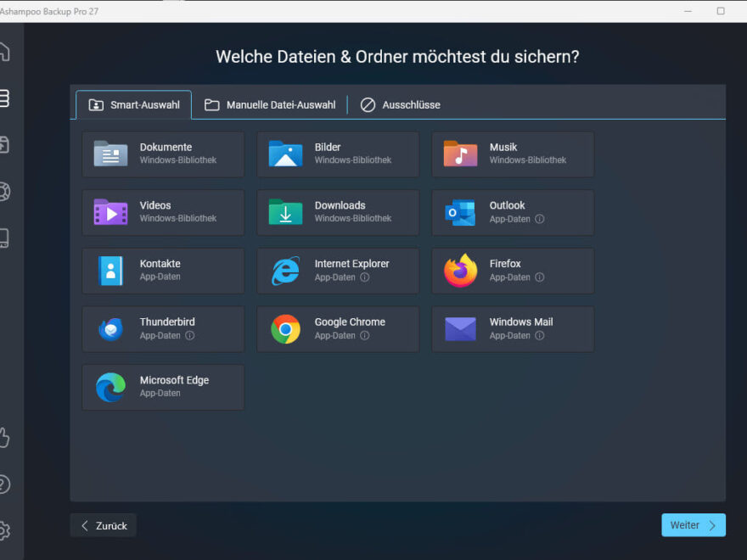Screen dimensions: 747x560
Task: Enable backup of the Bilder library
Action: pos(337,154)
